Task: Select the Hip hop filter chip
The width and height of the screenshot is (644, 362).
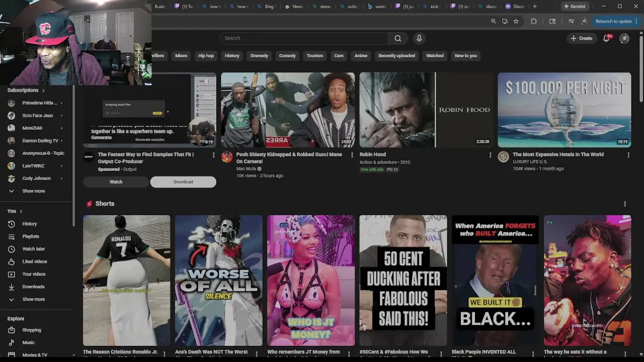Action: pyautogui.click(x=206, y=56)
